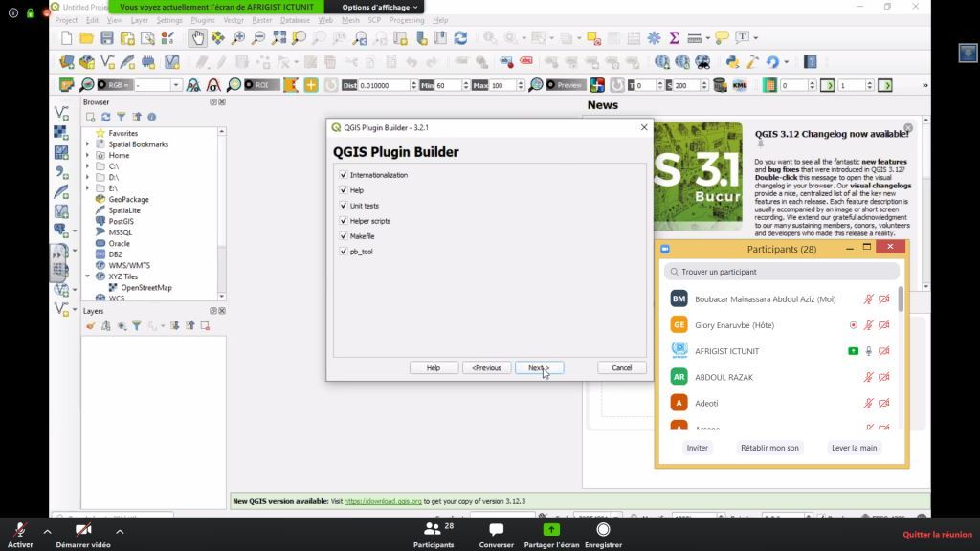Click the Zoom Out magnifier tool
Screen dimensions: 980x551
tap(258, 38)
